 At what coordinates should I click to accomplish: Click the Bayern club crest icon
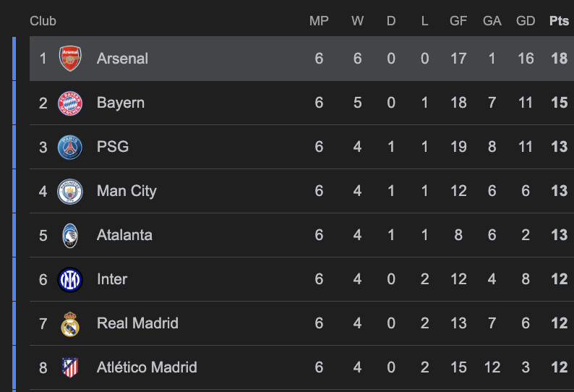(70, 103)
